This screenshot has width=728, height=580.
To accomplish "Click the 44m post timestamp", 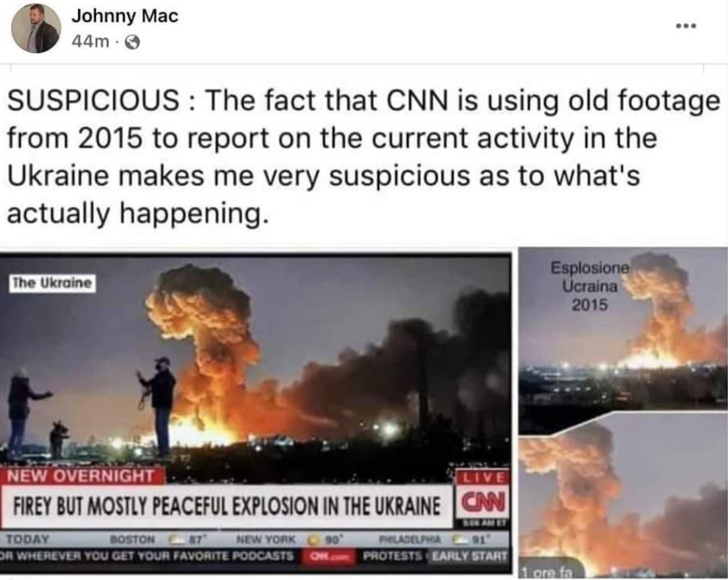I will (x=90, y=42).
